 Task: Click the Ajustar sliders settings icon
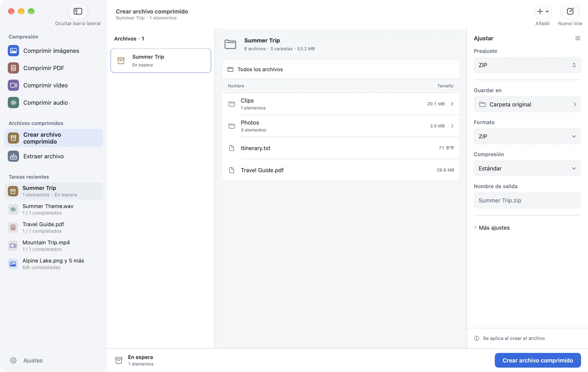click(578, 38)
